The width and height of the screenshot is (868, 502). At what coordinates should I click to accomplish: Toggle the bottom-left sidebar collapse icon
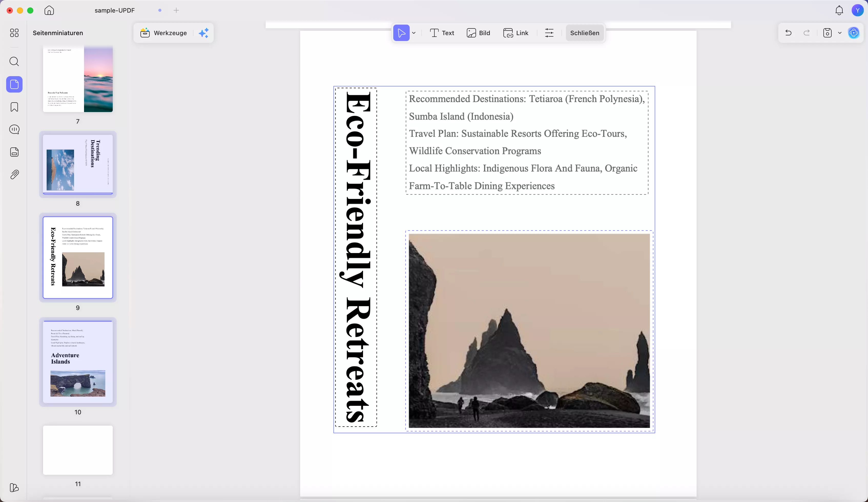[14, 488]
